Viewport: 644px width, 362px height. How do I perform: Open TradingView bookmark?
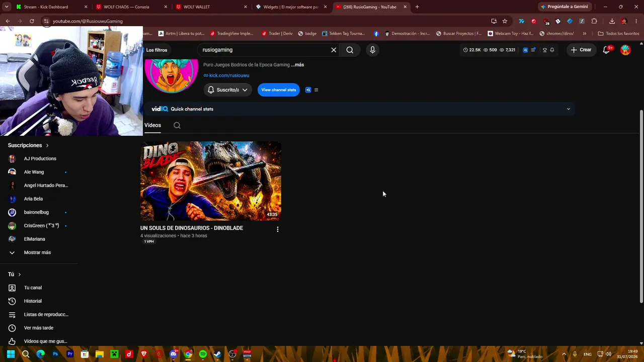tap(232, 34)
